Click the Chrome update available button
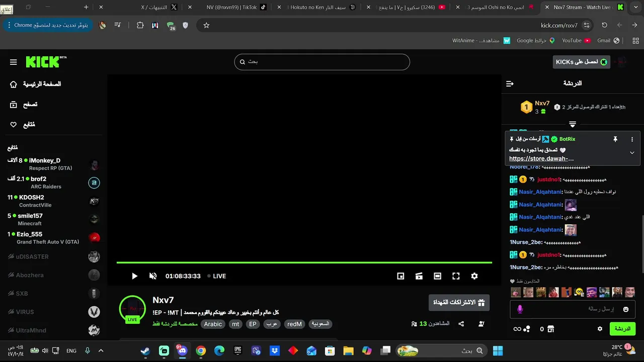This screenshot has height=362, width=644. 48,25
